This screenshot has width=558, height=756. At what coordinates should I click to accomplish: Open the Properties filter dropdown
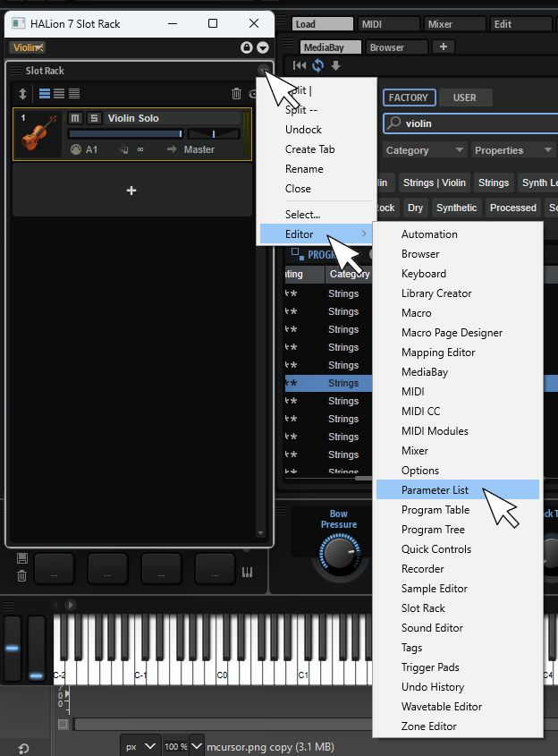click(x=513, y=150)
